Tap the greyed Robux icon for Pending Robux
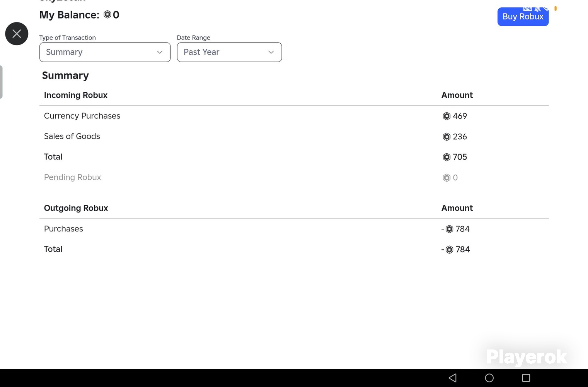588x387 pixels. pos(447,178)
